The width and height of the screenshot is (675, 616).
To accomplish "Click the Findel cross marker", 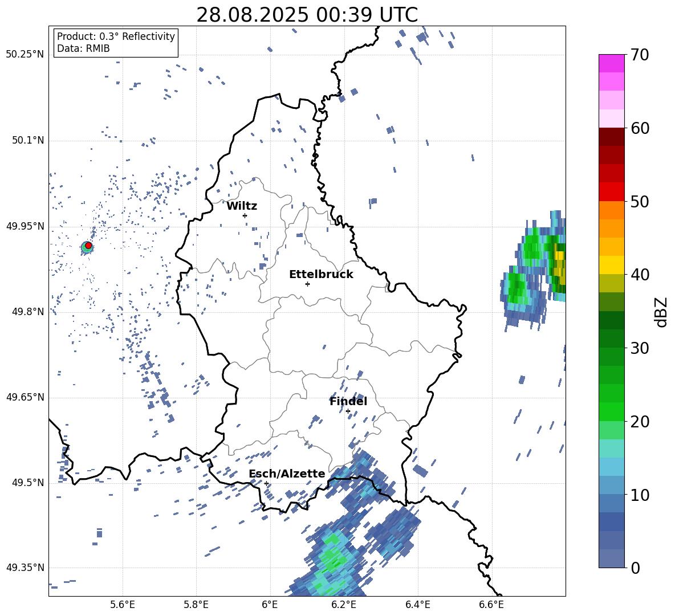I will 348,411.
